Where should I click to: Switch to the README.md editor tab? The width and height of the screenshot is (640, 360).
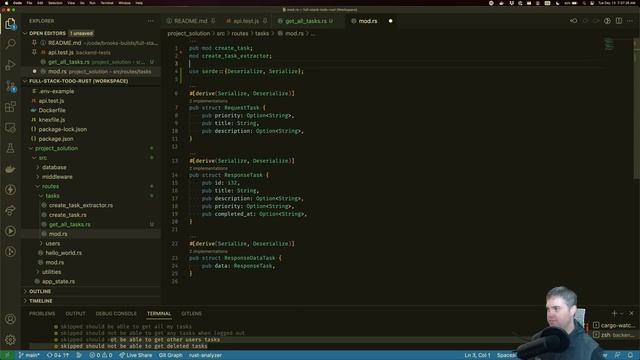coord(191,21)
